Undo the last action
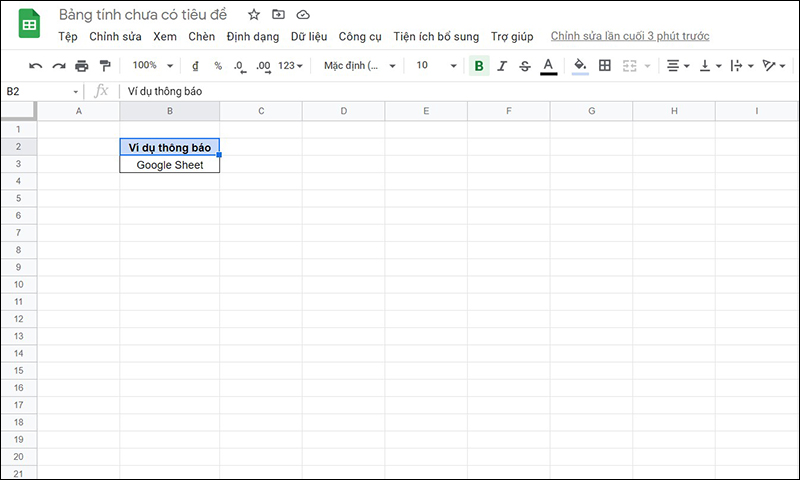 pyautogui.click(x=35, y=66)
